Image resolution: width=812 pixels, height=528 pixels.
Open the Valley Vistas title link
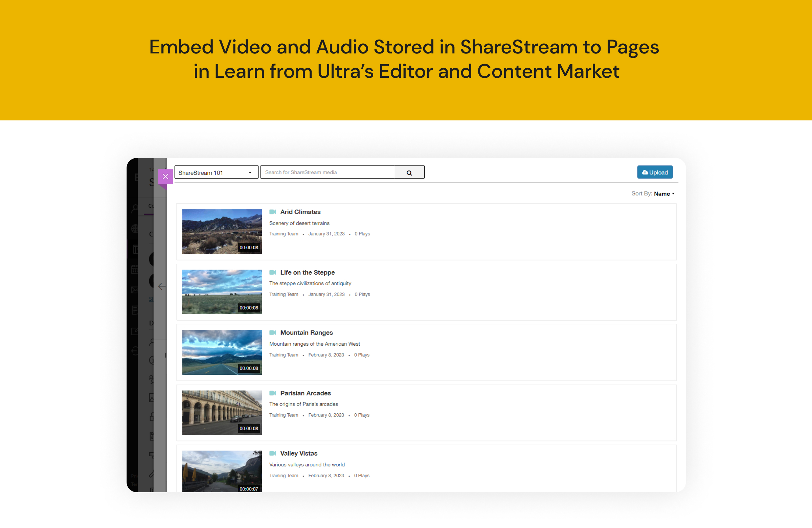click(x=298, y=453)
